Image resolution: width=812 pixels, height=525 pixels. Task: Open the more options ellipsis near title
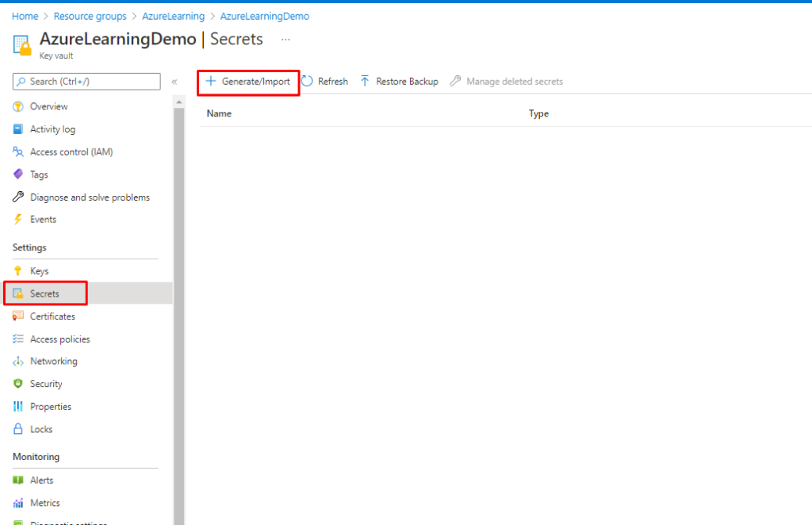click(x=285, y=40)
